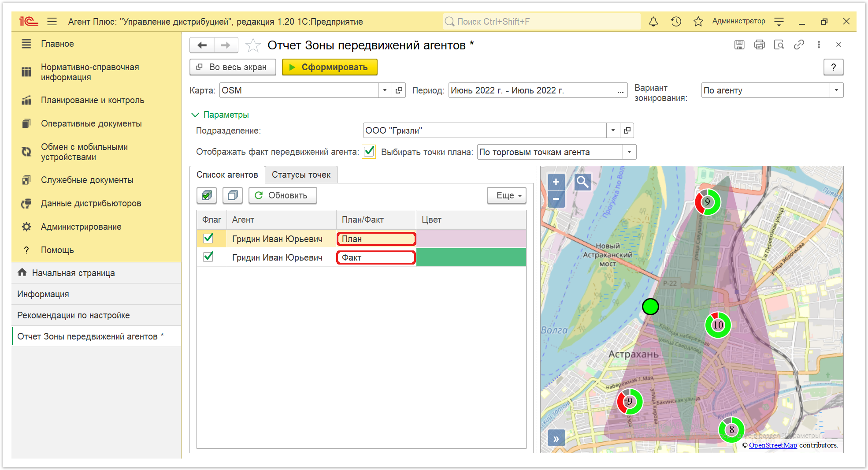This screenshot has height=470, width=868.
Task: Check all agents icon button
Action: click(207, 195)
